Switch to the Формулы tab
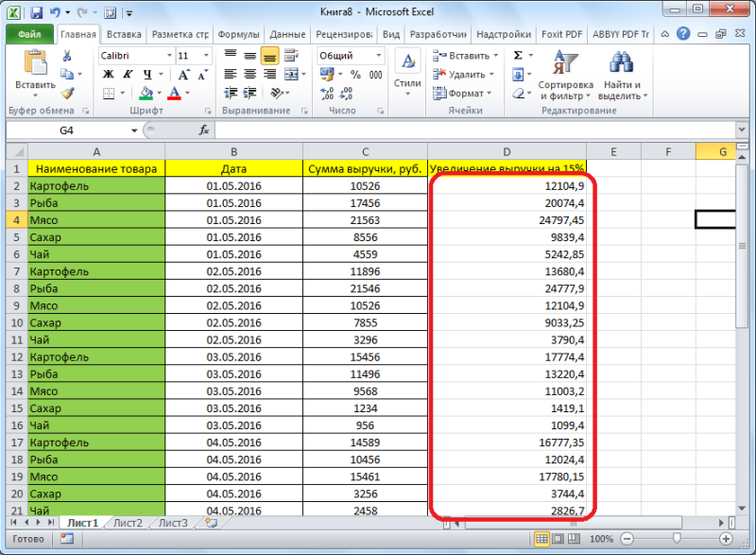This screenshot has height=555, width=756. 239,34
